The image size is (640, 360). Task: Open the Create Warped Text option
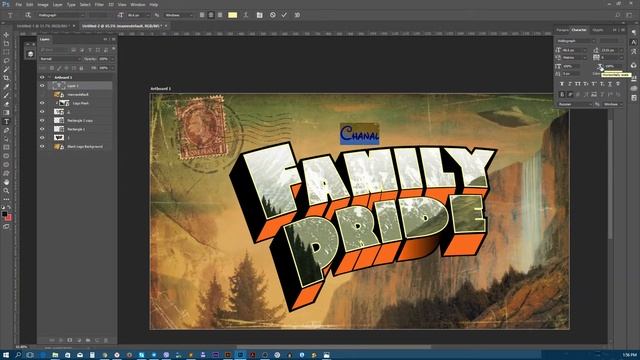coord(246,15)
